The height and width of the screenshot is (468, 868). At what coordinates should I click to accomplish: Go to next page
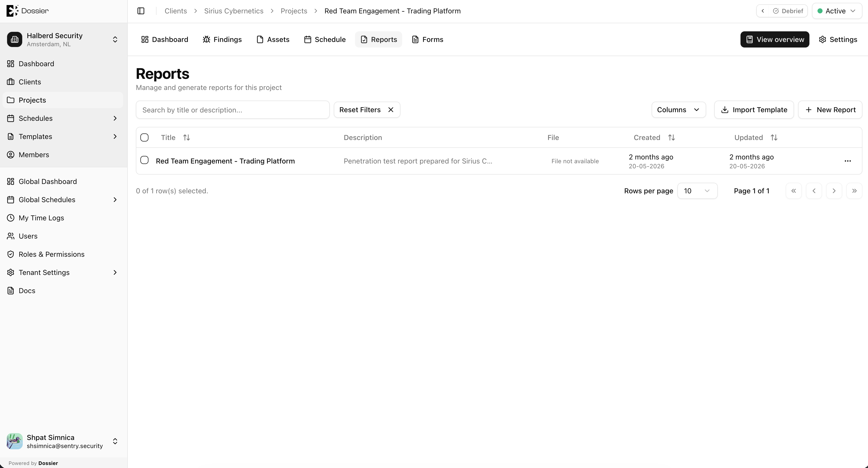tap(834, 191)
